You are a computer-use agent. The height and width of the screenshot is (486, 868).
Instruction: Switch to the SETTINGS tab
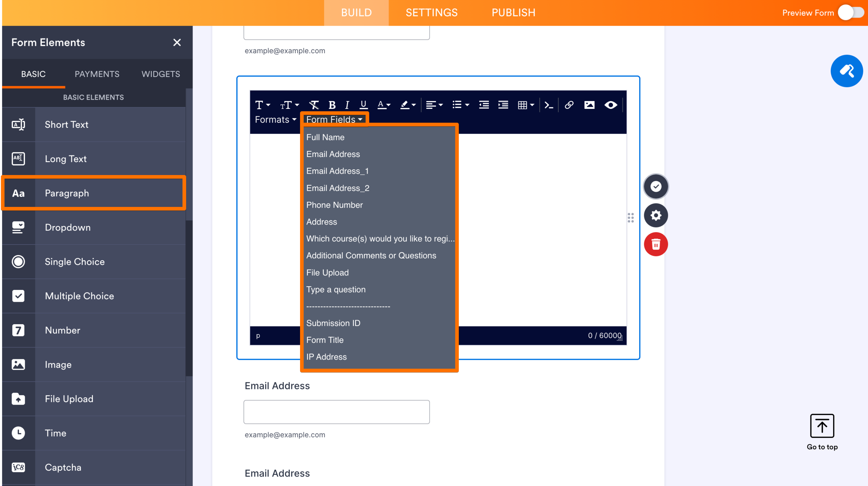(x=431, y=13)
